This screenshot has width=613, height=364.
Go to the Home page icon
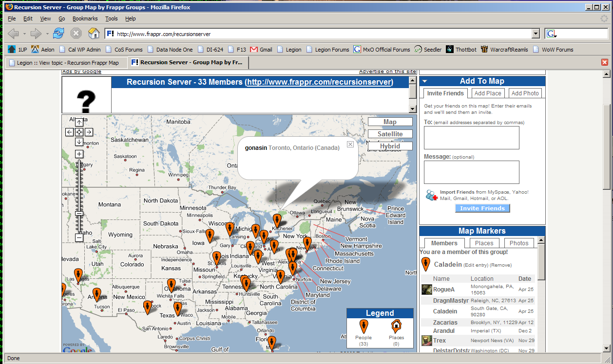pos(94,34)
